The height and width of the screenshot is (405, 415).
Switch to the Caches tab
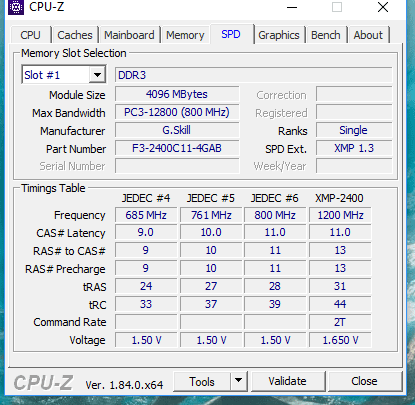[75, 35]
